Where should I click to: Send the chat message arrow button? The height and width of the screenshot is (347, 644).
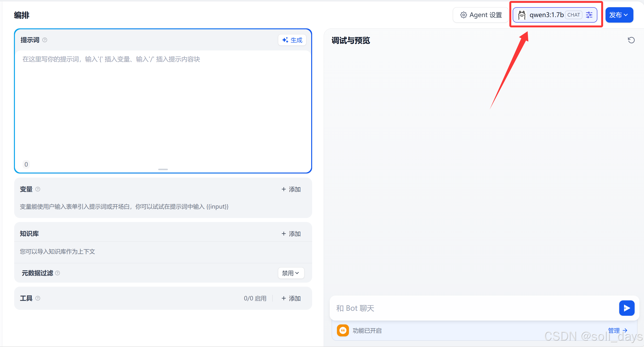click(x=626, y=308)
